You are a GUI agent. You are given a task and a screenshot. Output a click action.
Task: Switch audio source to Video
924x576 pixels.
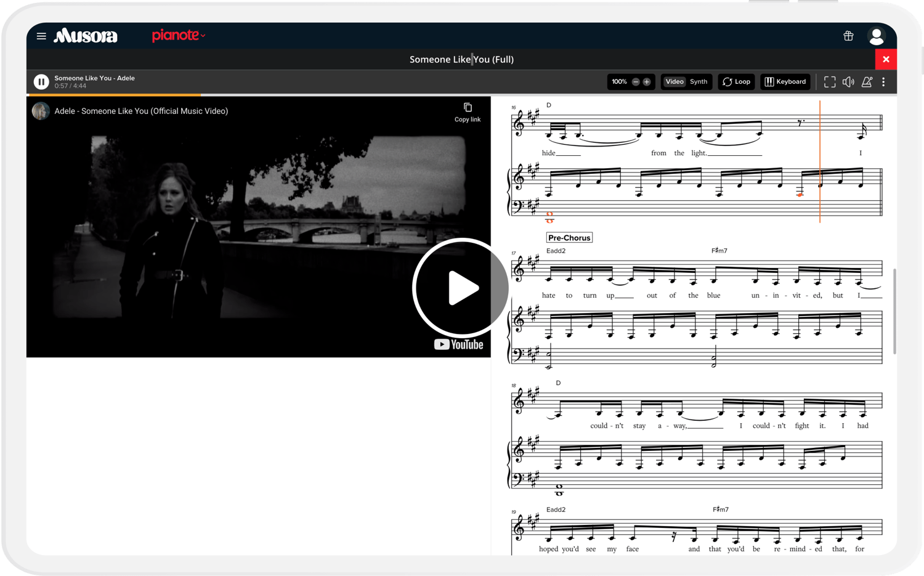coord(675,82)
